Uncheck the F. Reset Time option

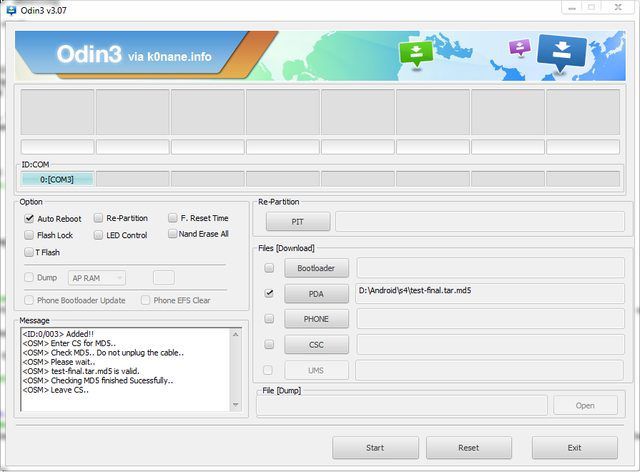[x=172, y=218]
